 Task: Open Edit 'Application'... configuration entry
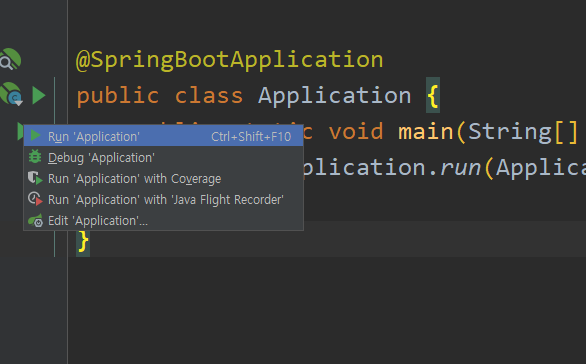(x=163, y=220)
